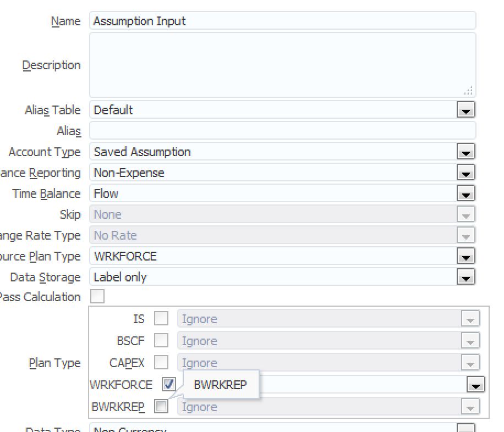Enable the CAPEX plan type checkbox
Viewport: 504px width, 432px height.
(x=161, y=363)
